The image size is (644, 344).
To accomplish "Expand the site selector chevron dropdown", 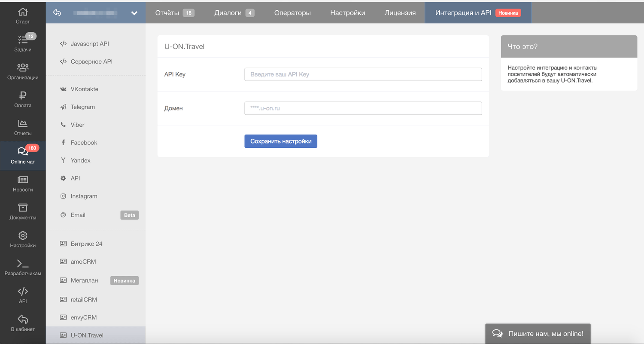I will click(x=134, y=13).
